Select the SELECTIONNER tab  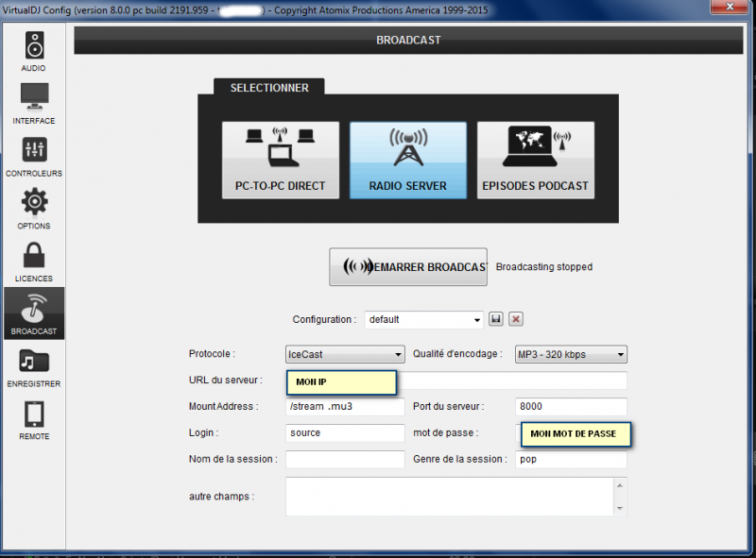click(269, 88)
